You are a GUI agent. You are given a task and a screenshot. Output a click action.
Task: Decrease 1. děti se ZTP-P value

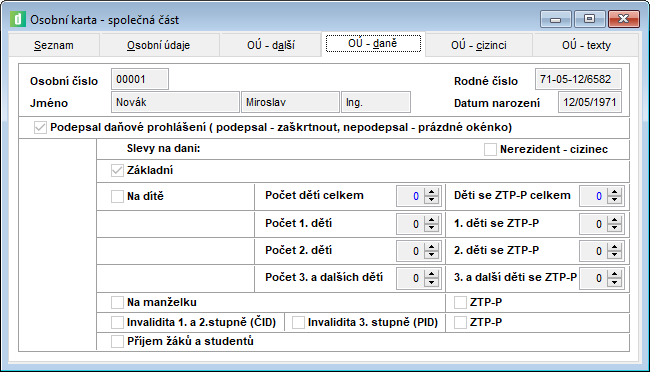614,229
